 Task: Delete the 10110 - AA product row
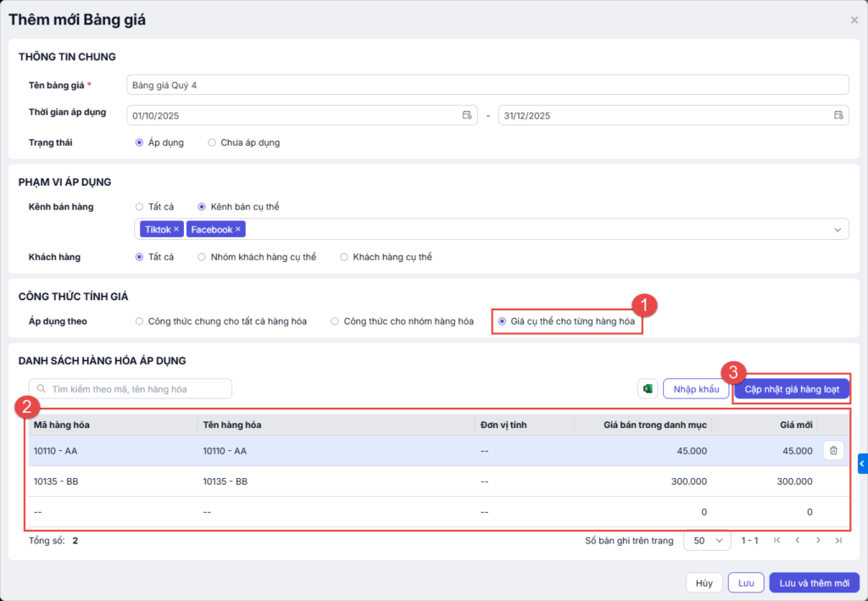pyautogui.click(x=833, y=451)
